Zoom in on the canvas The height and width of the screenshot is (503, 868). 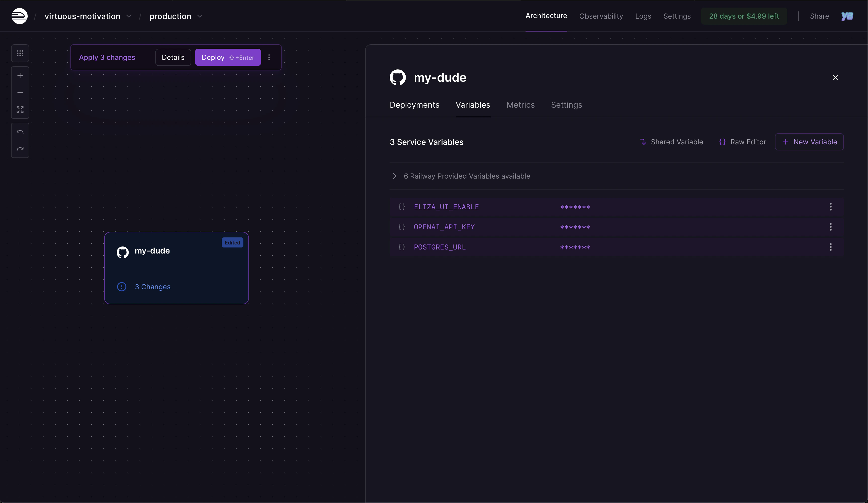[x=20, y=75]
